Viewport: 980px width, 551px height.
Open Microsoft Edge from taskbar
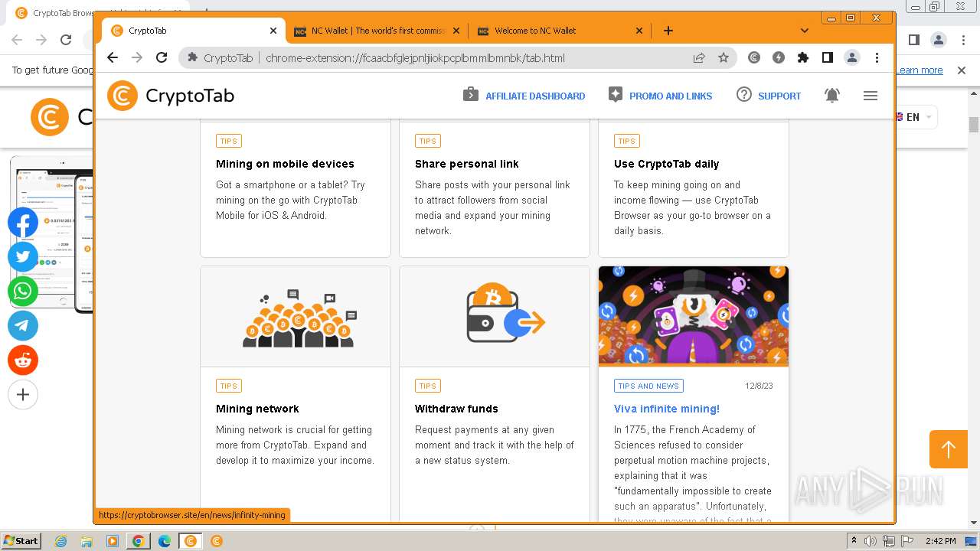164,541
